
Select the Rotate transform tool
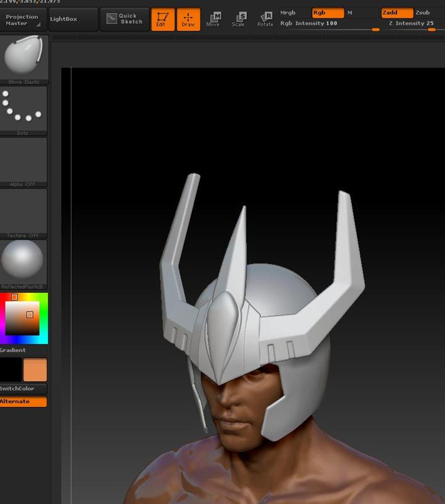click(265, 20)
